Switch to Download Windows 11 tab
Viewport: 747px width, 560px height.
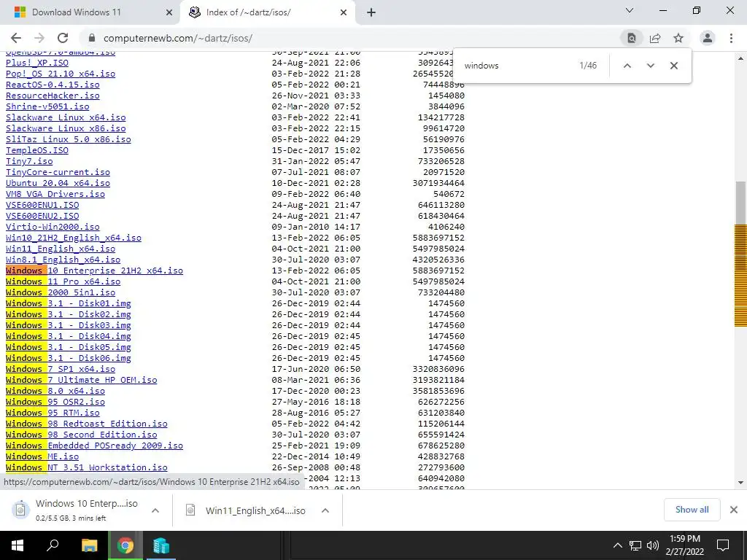(x=90, y=13)
